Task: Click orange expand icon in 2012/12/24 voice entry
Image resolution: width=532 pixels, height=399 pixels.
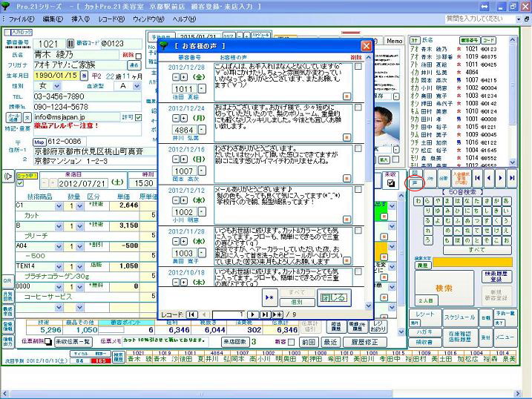Action: click(347, 137)
